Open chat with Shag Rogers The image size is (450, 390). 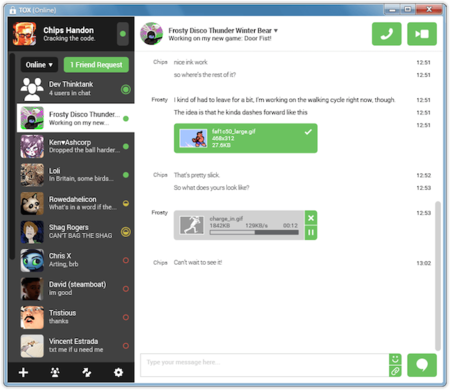pos(76,232)
